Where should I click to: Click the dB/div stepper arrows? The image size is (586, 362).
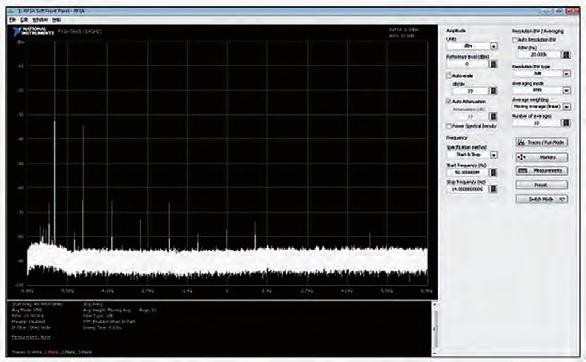tap(493, 91)
